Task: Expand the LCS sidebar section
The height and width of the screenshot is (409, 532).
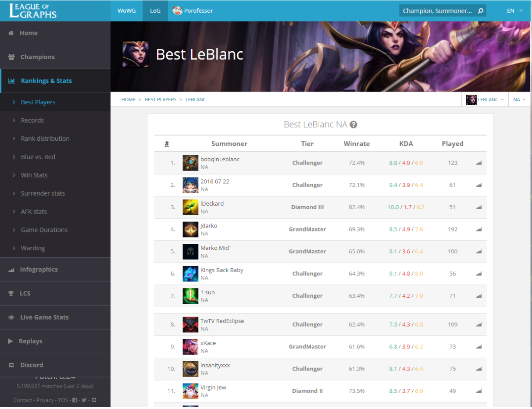Action: [55, 293]
